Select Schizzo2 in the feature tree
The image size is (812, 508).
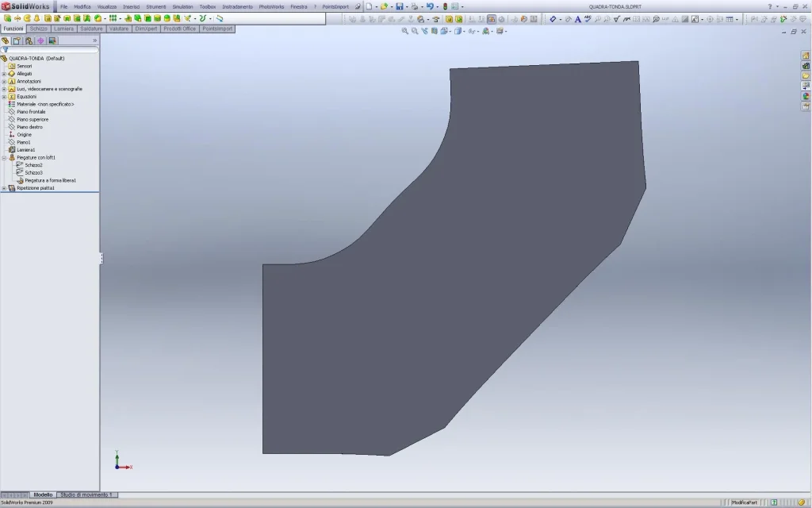coord(33,165)
